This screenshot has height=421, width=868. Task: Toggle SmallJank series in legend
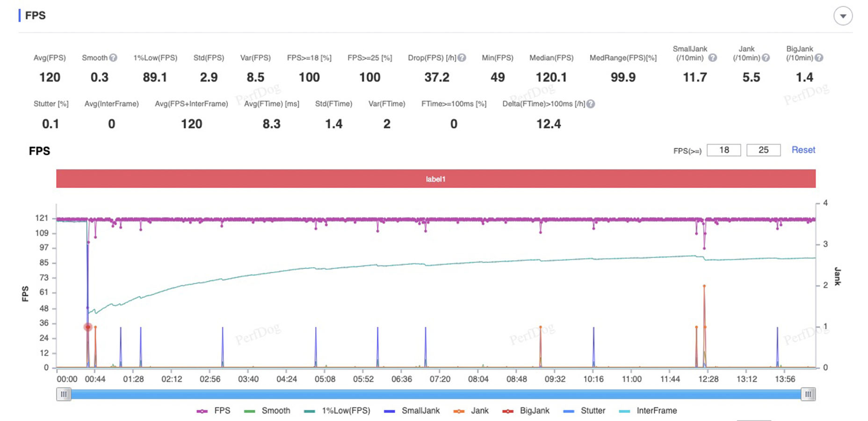412,411
